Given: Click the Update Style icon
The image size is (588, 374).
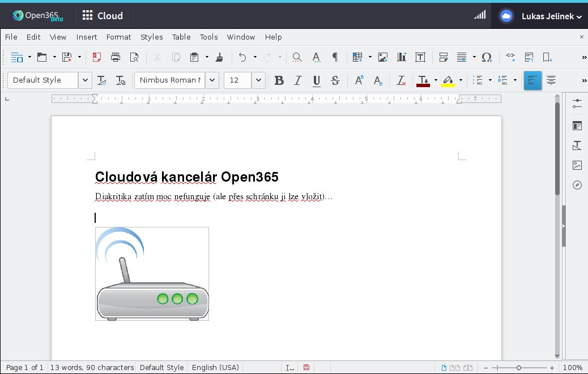Looking at the screenshot, I should tap(101, 80).
